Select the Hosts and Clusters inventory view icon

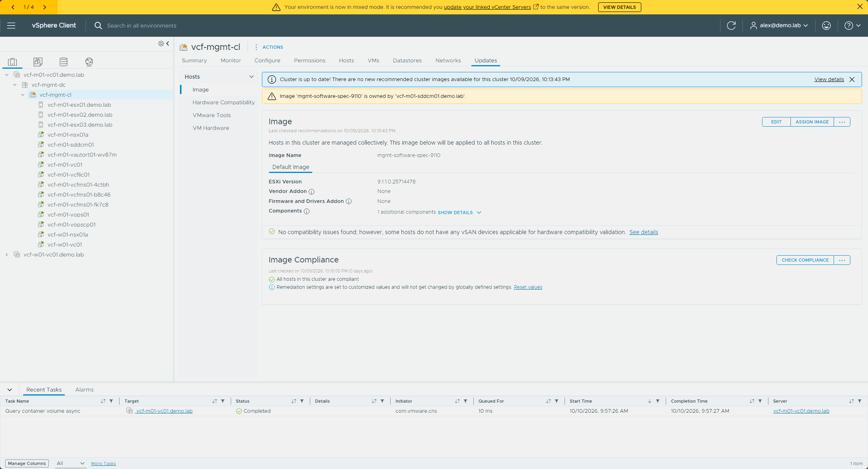click(12, 62)
